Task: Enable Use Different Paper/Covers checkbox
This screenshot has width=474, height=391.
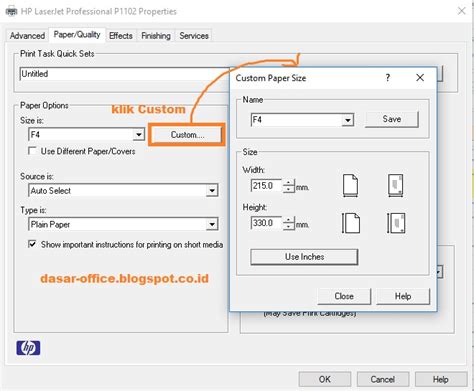Action: (x=32, y=151)
